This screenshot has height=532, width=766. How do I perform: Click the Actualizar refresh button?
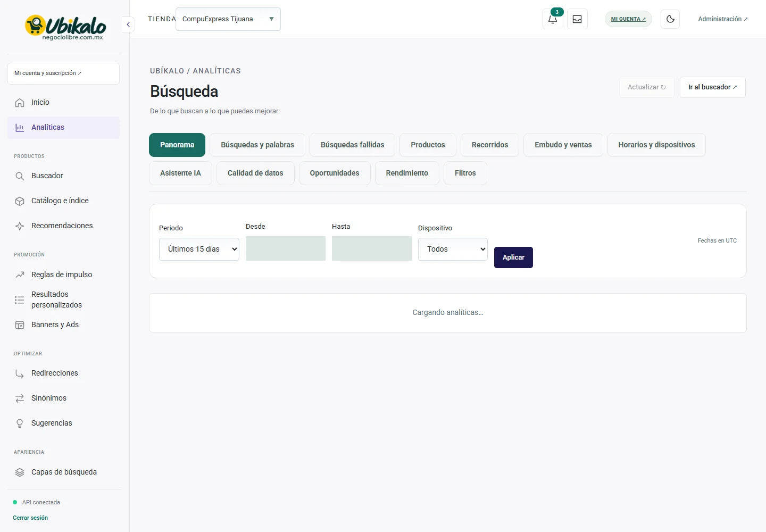tap(647, 87)
